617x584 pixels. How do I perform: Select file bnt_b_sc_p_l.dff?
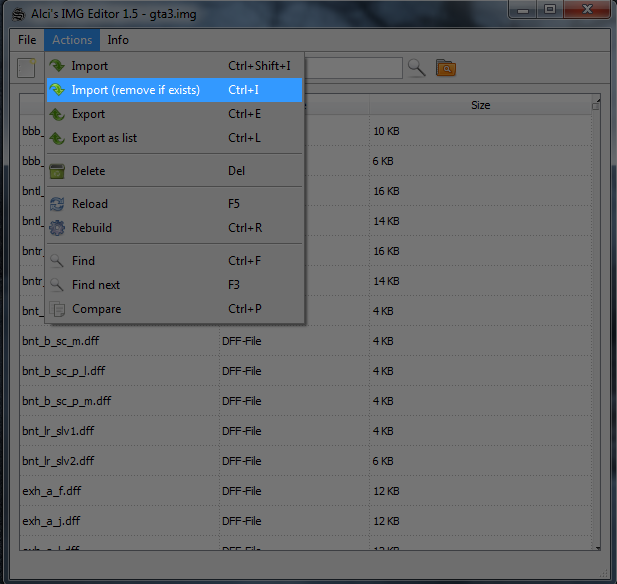point(64,371)
